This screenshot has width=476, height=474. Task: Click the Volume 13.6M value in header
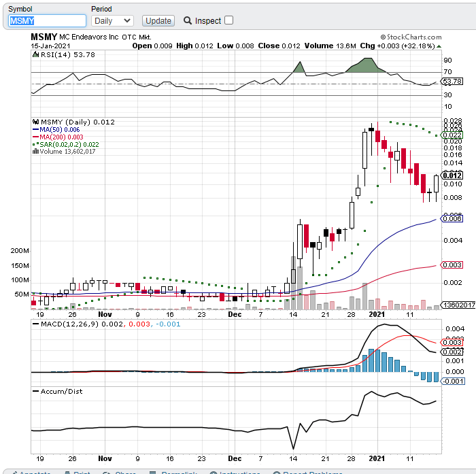[x=330, y=46]
